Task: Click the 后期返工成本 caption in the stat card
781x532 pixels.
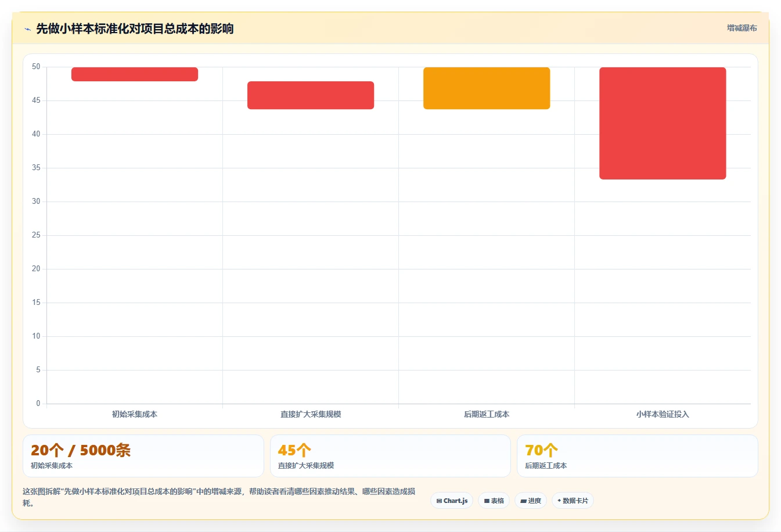Action: tap(546, 466)
